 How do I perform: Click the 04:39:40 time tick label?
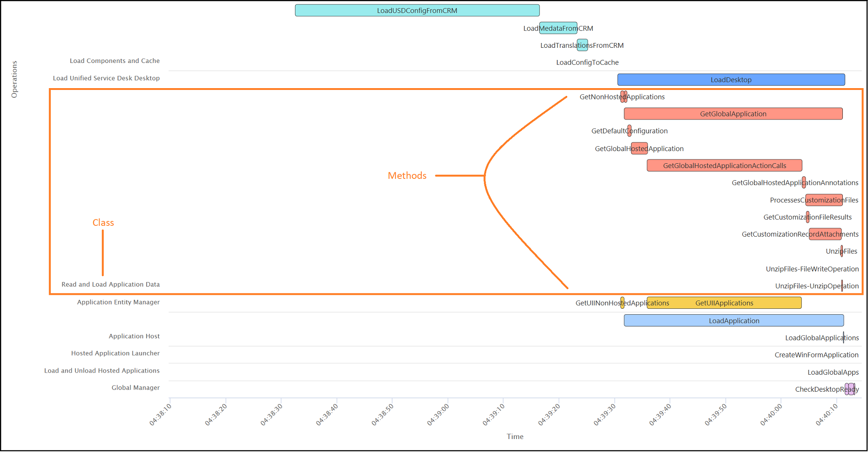(661, 415)
